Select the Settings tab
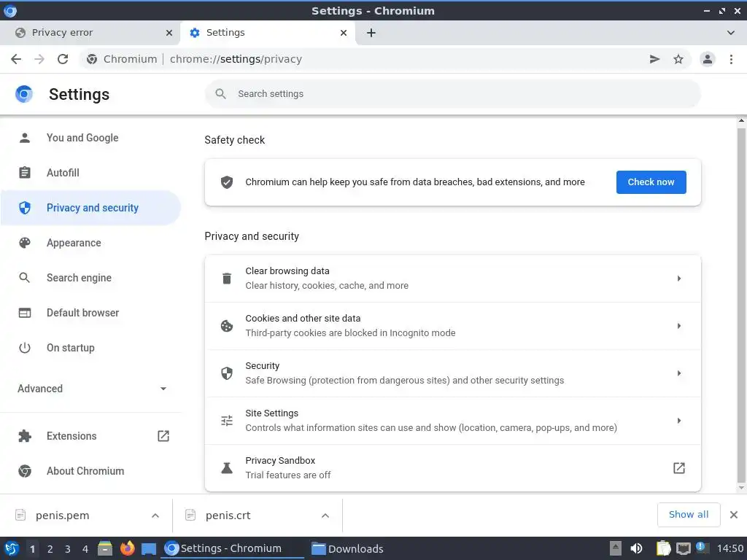 pos(268,33)
